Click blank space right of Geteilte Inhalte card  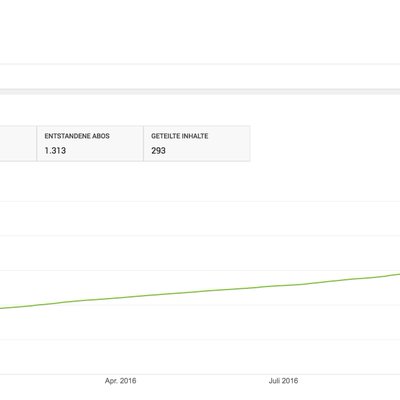click(325, 143)
